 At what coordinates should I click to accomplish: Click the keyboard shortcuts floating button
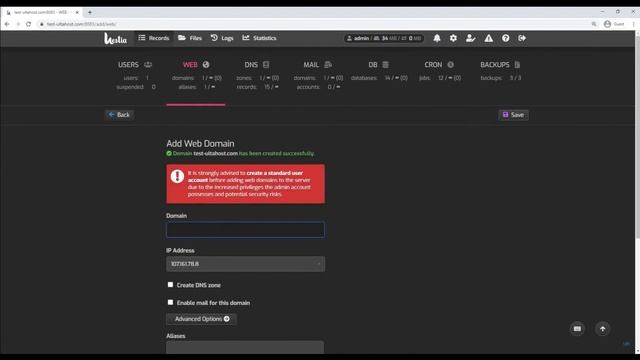pos(577,329)
